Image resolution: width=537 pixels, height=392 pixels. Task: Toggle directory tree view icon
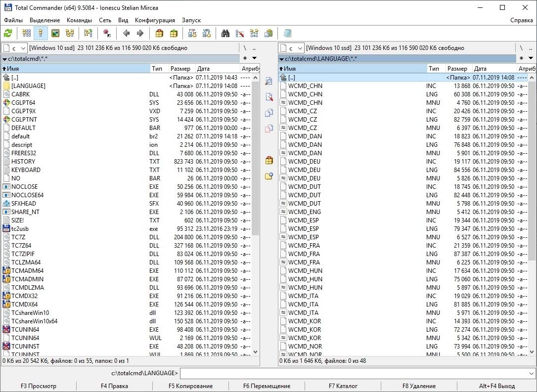click(70, 33)
